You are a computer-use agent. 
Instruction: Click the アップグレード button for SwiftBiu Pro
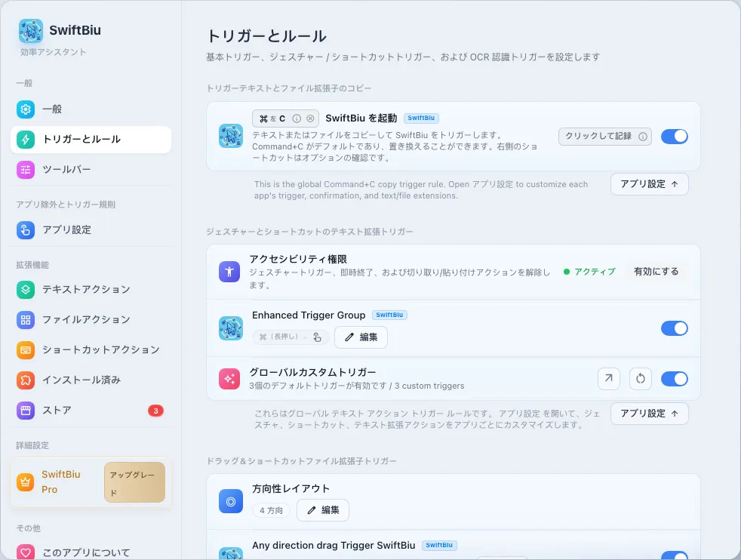point(134,482)
